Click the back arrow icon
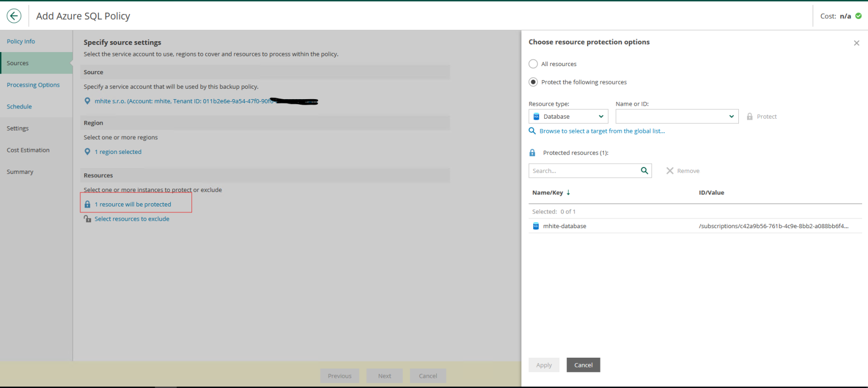 (x=14, y=16)
